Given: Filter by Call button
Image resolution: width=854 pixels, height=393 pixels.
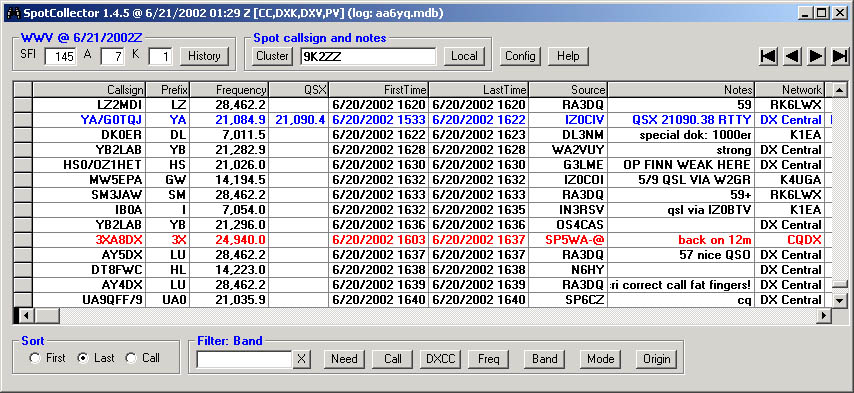Looking at the screenshot, I should click(x=393, y=358).
